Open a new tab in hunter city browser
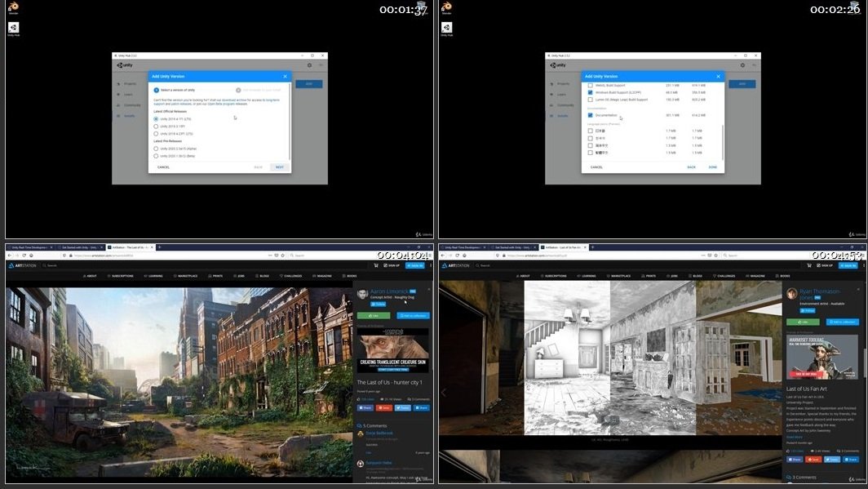The height and width of the screenshot is (489, 868). pyautogui.click(x=159, y=247)
